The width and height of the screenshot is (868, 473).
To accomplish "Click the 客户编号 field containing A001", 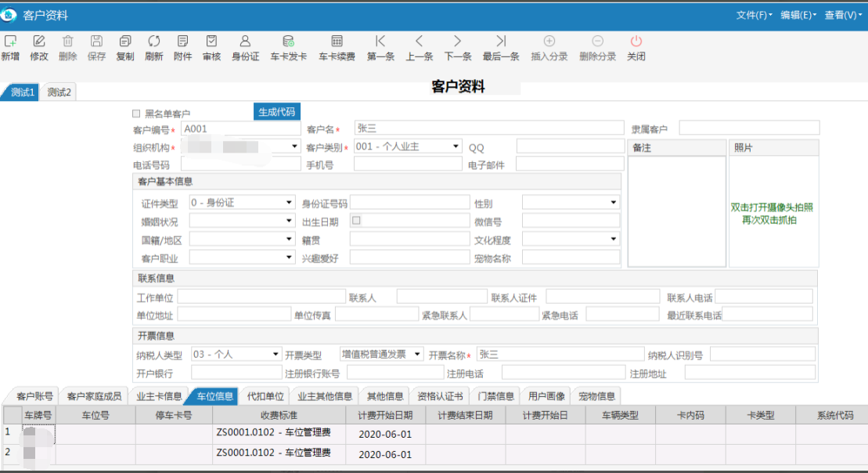I will (x=241, y=128).
